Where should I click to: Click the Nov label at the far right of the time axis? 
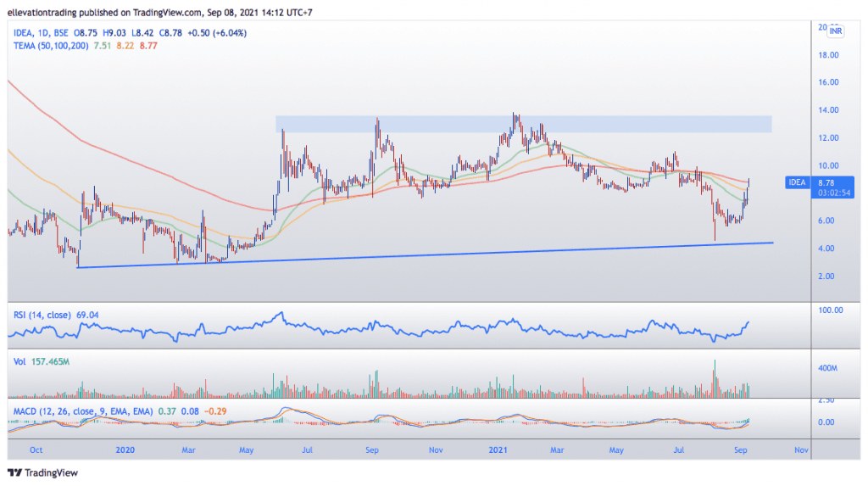click(801, 450)
